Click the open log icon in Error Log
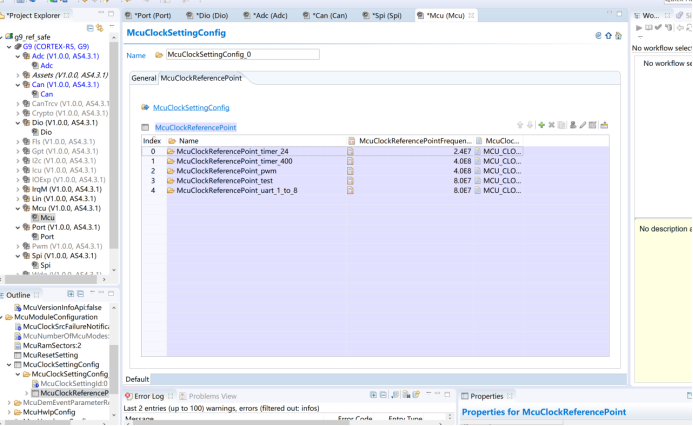 pos(417,395)
